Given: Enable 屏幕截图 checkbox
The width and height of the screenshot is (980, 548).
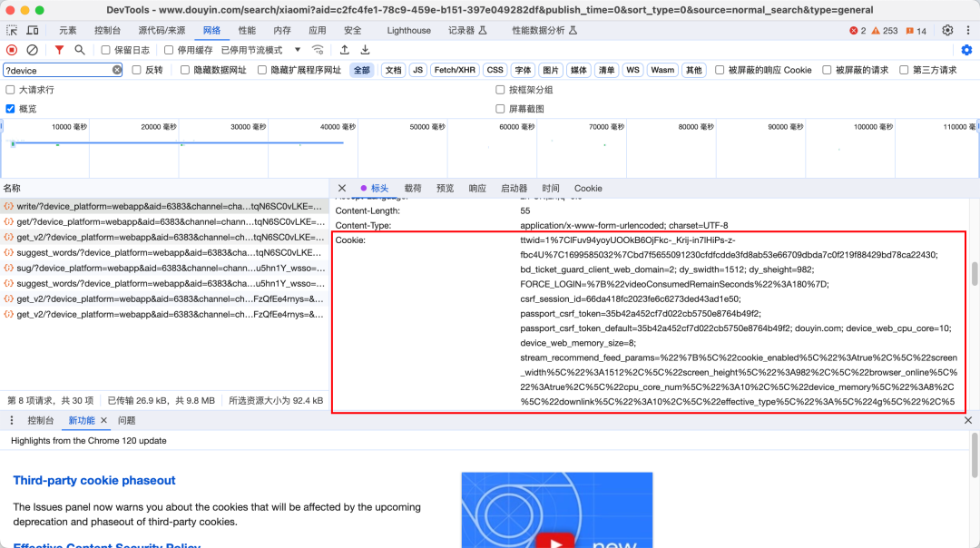Looking at the screenshot, I should coord(500,109).
